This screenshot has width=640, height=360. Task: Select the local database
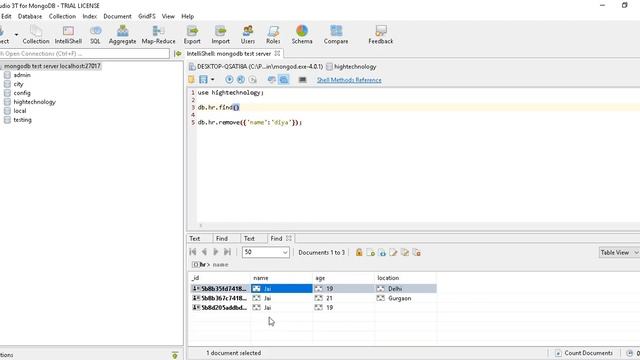tap(20, 111)
